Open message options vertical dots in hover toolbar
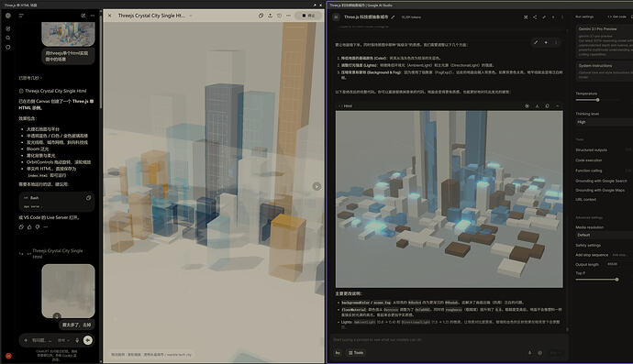 point(556,42)
